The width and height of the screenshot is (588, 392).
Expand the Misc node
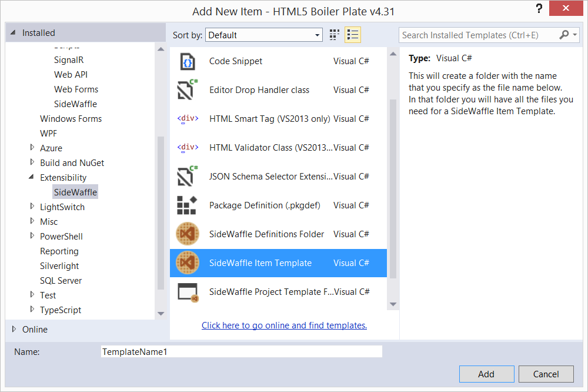[32, 221]
